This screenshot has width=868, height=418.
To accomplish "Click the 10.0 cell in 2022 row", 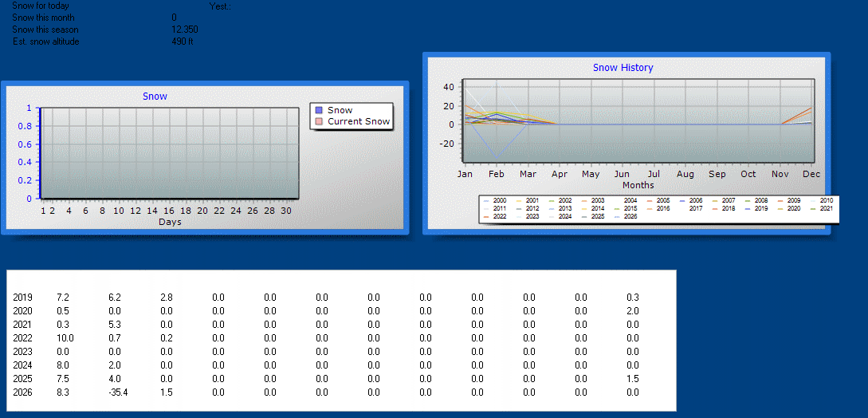I will pyautogui.click(x=65, y=338).
